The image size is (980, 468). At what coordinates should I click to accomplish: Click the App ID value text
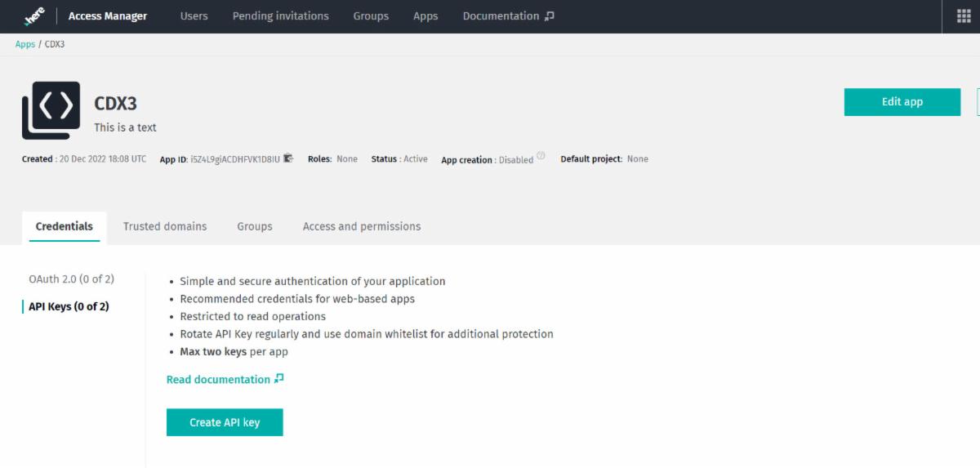tap(235, 159)
